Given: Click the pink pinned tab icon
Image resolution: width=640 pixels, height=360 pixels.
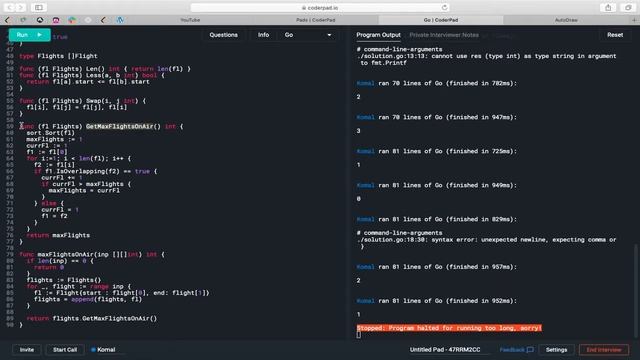Looking at the screenshot, I should click(56, 20).
